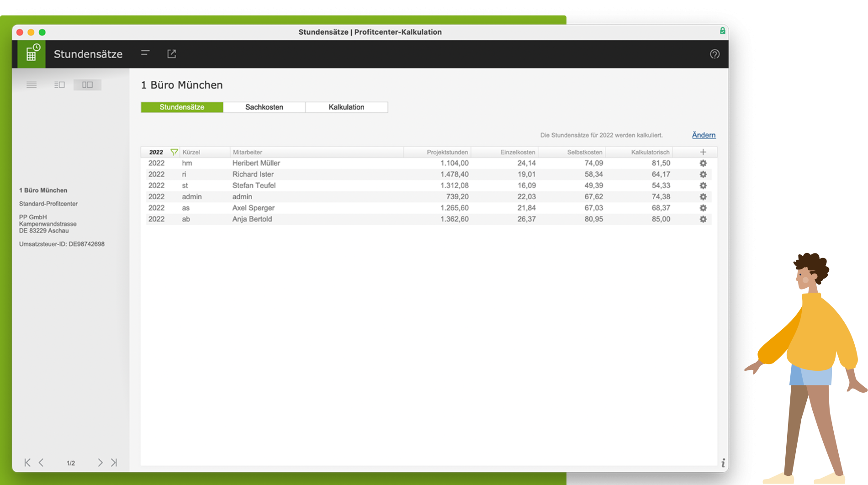Click Einzelkosten value 26,37
The width and height of the screenshot is (868, 485).
(x=526, y=219)
